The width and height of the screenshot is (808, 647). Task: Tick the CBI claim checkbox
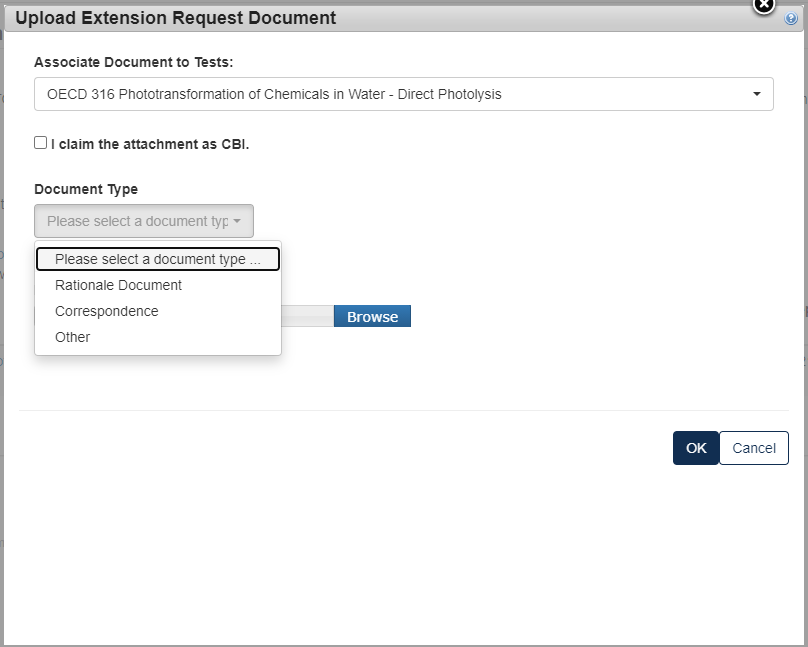[41, 143]
